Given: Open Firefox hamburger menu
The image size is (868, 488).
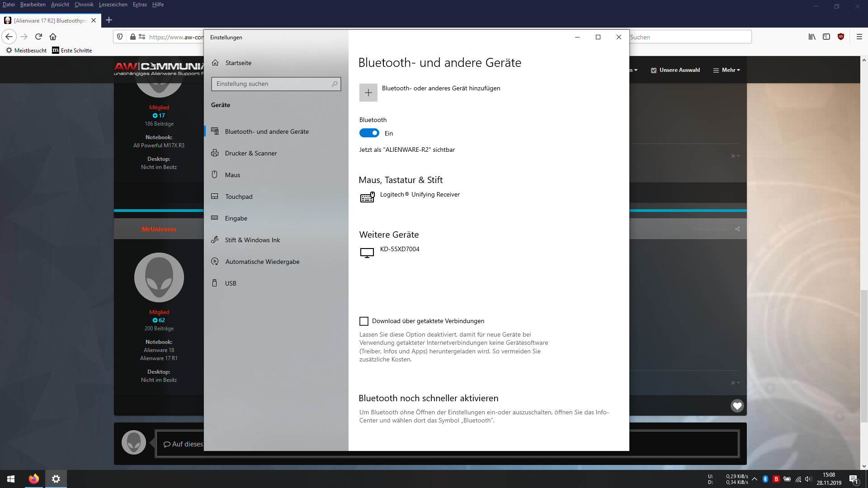Looking at the screenshot, I should point(859,37).
